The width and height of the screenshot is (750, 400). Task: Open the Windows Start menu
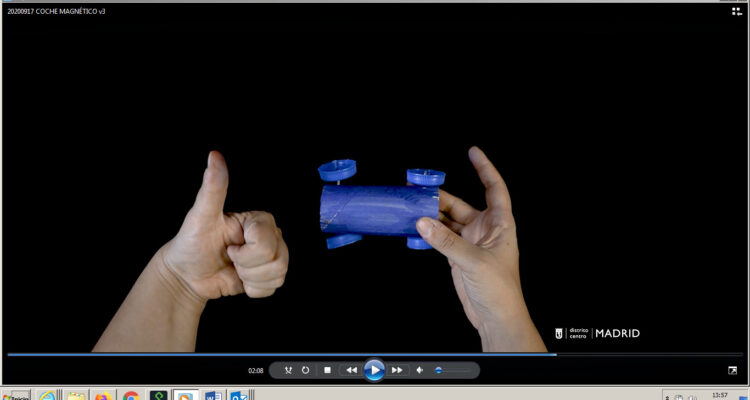[16, 394]
